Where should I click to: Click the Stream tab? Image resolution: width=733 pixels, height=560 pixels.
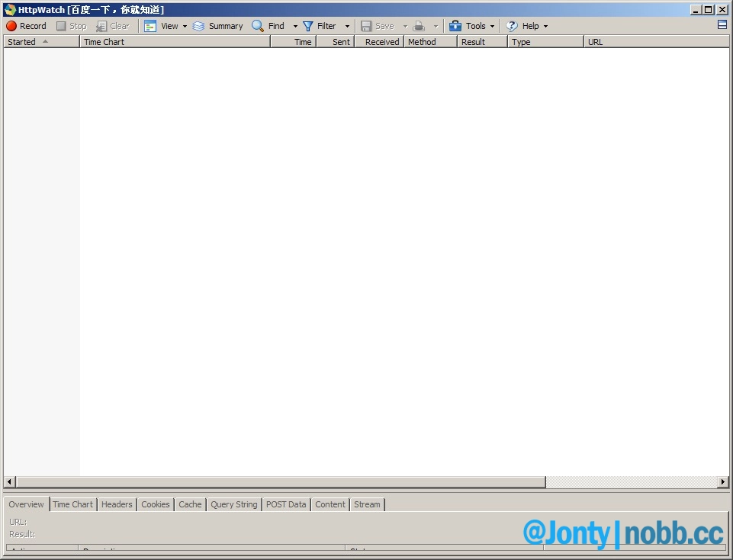click(367, 504)
